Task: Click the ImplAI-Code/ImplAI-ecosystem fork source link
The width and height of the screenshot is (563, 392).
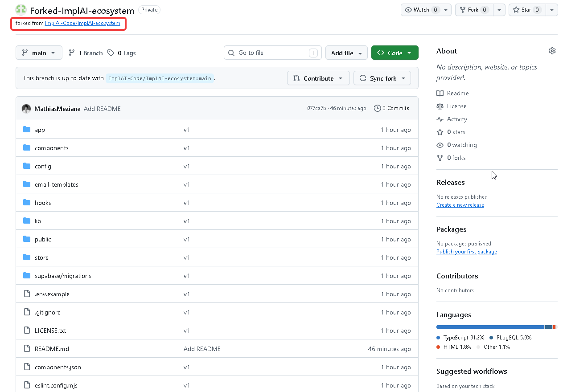Action: point(82,23)
